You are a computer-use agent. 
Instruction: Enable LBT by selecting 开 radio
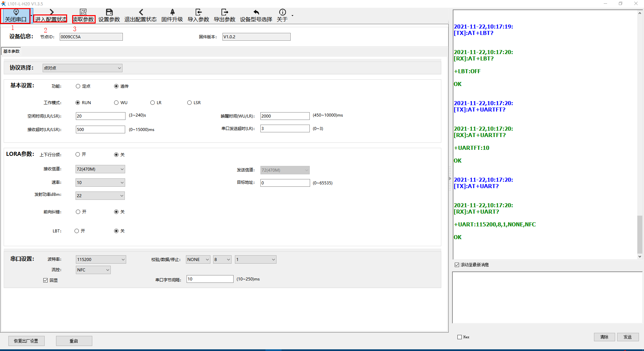pos(77,231)
